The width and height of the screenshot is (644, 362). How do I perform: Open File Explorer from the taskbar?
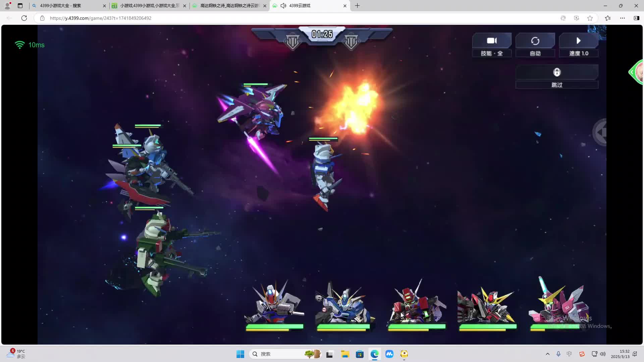click(x=345, y=354)
